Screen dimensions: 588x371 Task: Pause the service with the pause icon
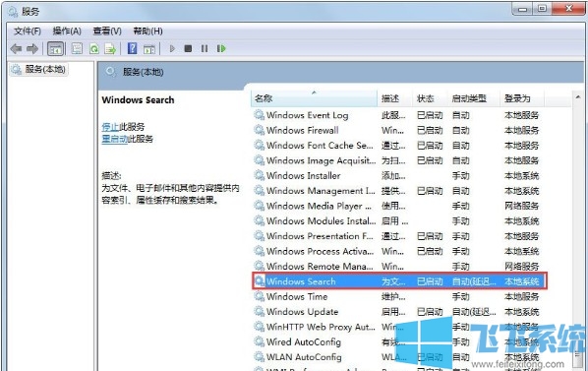(x=205, y=49)
